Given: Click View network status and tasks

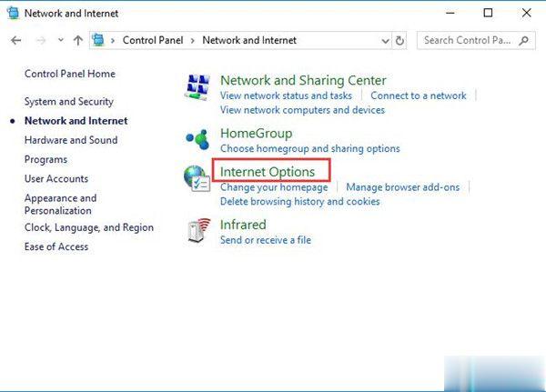Looking at the screenshot, I should click(286, 95).
